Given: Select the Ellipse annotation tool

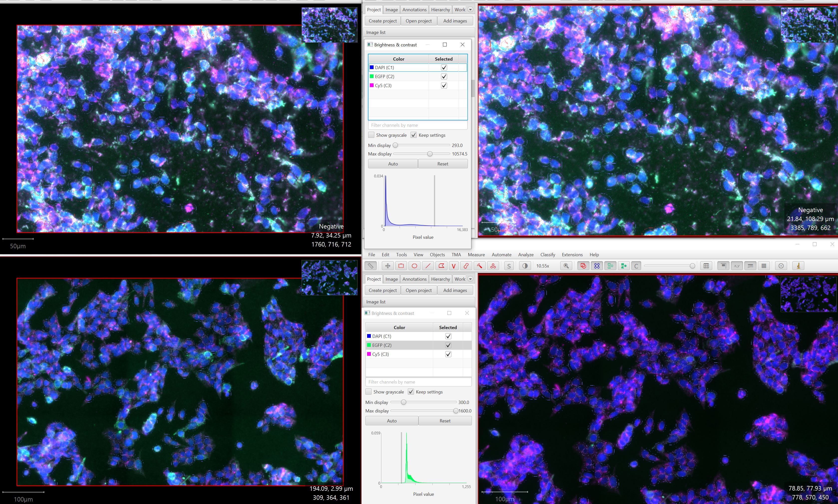Looking at the screenshot, I should [414, 266].
